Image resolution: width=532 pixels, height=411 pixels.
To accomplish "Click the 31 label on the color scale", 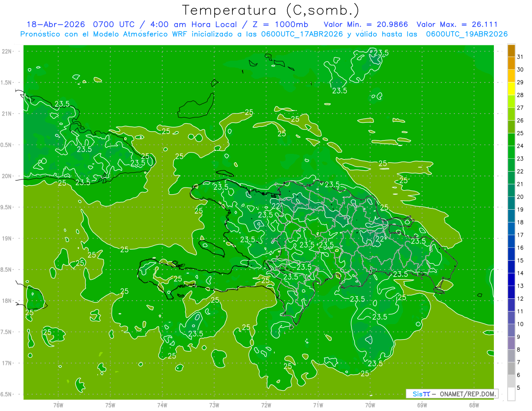I will (520, 57).
